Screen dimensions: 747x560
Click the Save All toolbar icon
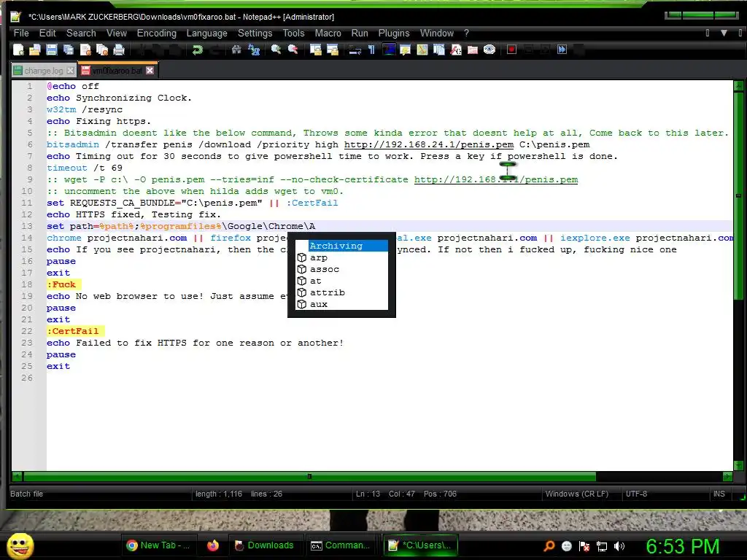[x=69, y=50]
